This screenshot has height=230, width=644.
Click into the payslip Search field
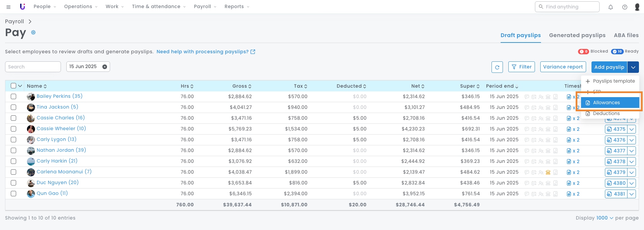(x=33, y=67)
